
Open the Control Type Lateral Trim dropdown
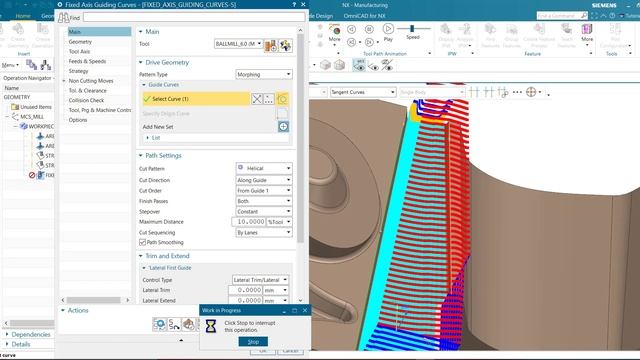(x=260, y=280)
